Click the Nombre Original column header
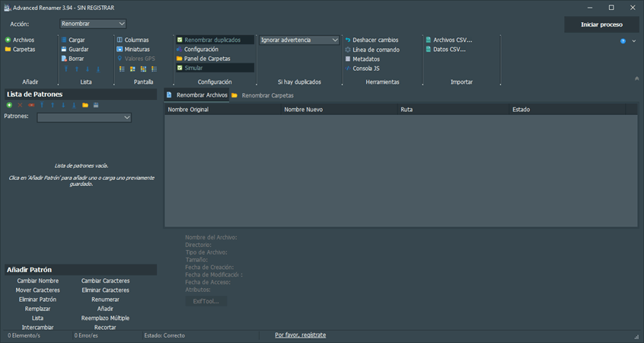 point(223,110)
